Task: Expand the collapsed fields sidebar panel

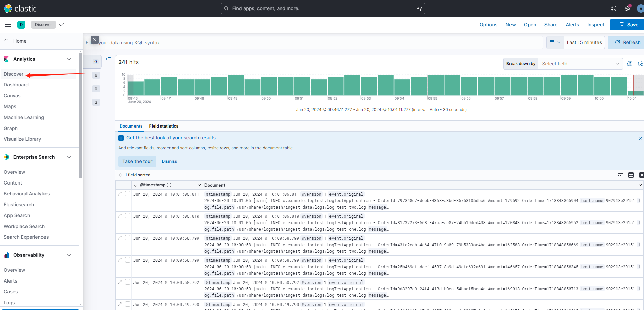Action: tap(108, 59)
